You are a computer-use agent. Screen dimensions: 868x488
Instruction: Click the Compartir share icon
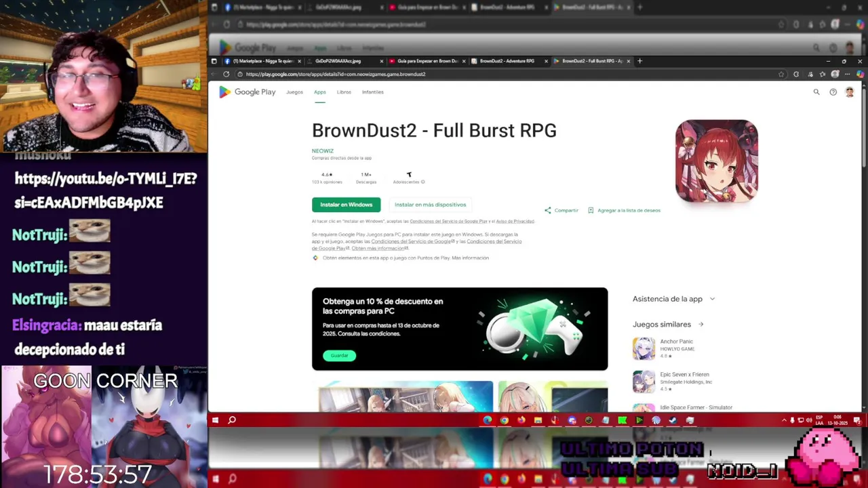pos(548,210)
